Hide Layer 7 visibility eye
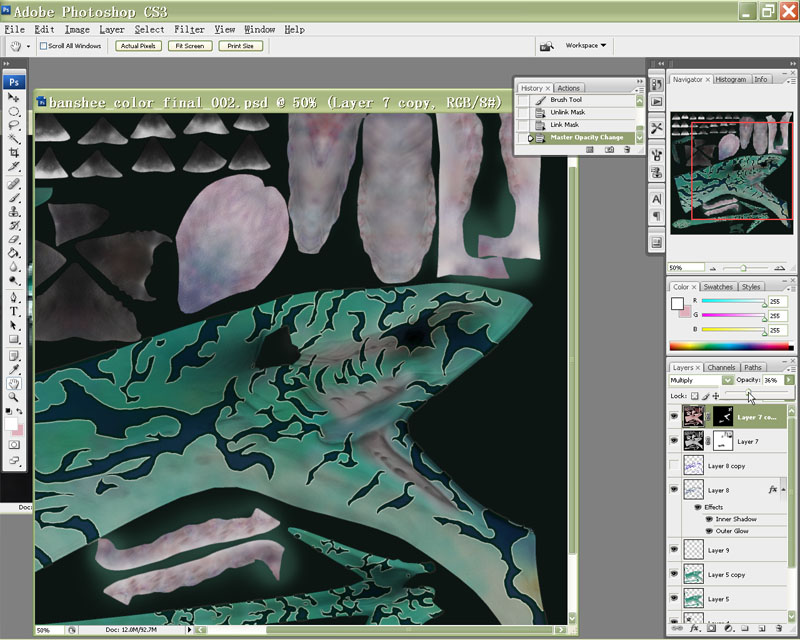 click(674, 440)
